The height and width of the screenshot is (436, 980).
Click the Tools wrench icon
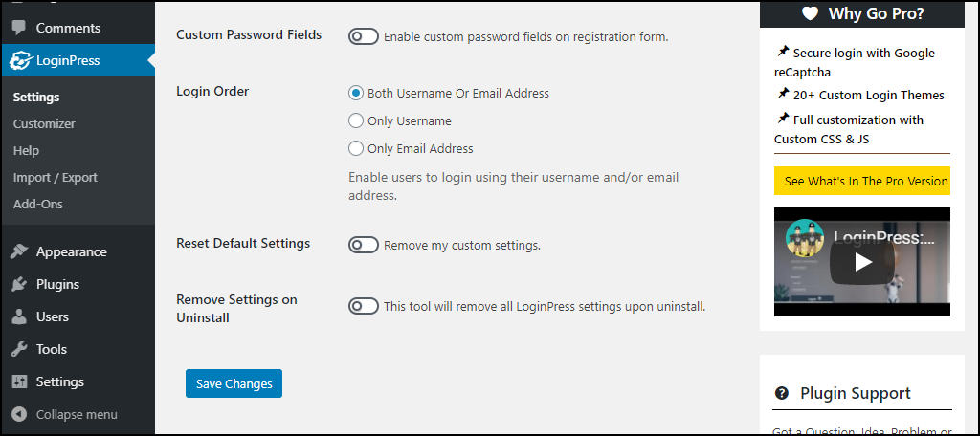18,350
